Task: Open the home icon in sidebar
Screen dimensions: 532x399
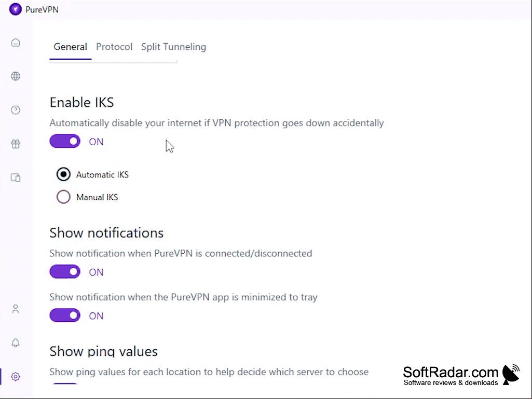Action: 16,43
